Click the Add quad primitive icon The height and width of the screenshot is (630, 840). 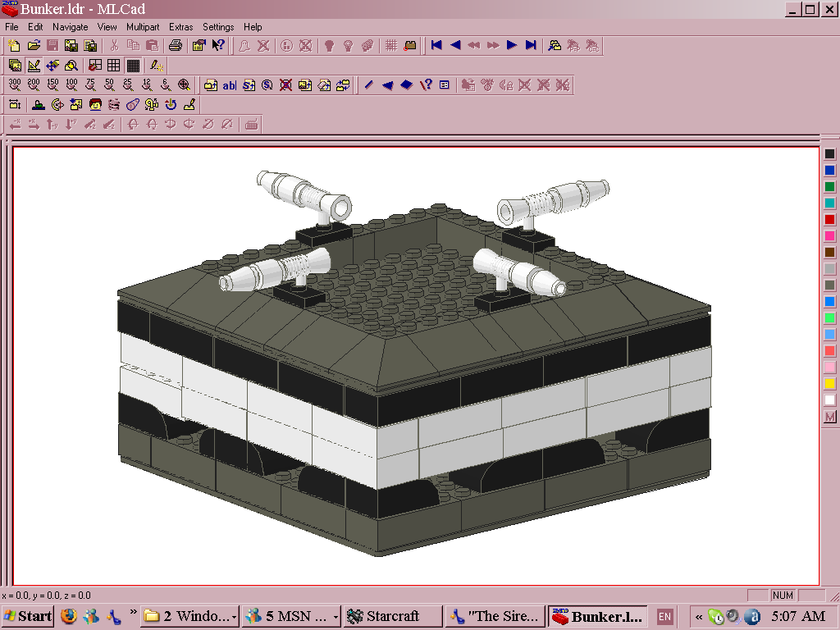(407, 84)
